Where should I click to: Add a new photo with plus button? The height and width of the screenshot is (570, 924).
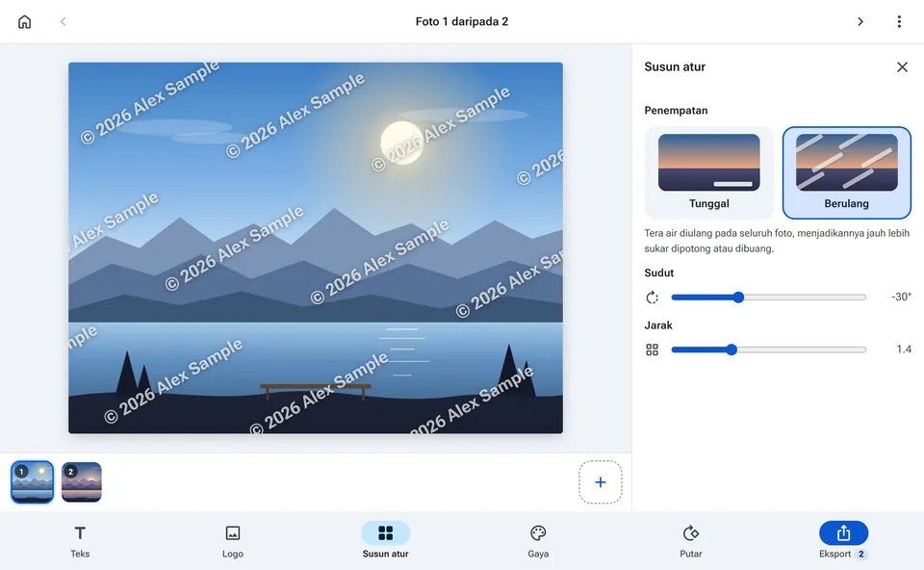[600, 482]
